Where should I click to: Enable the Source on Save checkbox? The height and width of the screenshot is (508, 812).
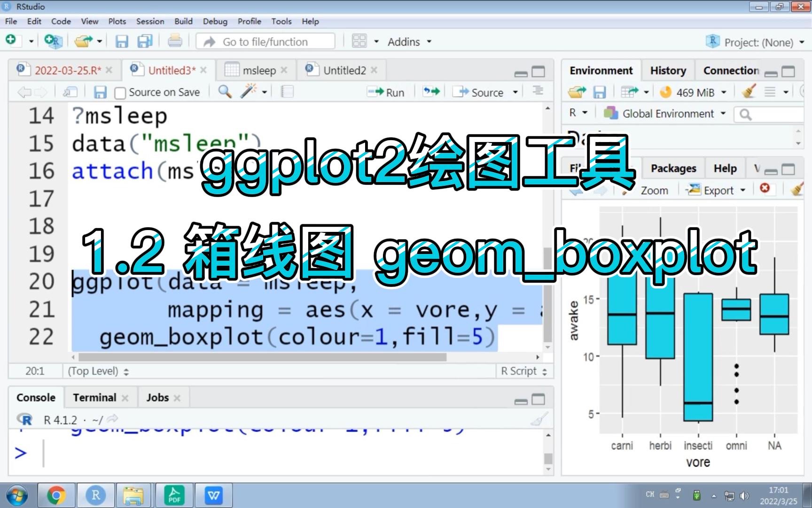pos(120,92)
